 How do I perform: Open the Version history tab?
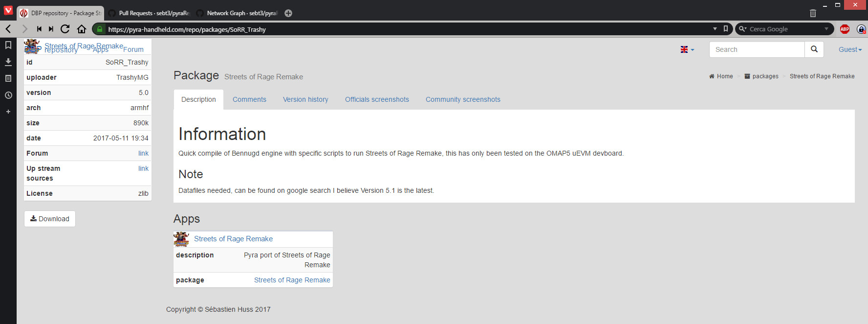pos(305,99)
